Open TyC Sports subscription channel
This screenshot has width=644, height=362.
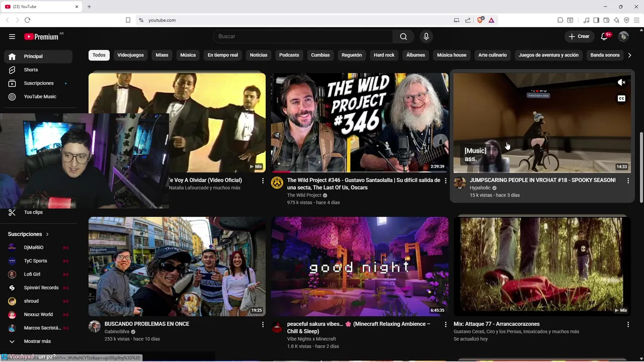point(38,261)
